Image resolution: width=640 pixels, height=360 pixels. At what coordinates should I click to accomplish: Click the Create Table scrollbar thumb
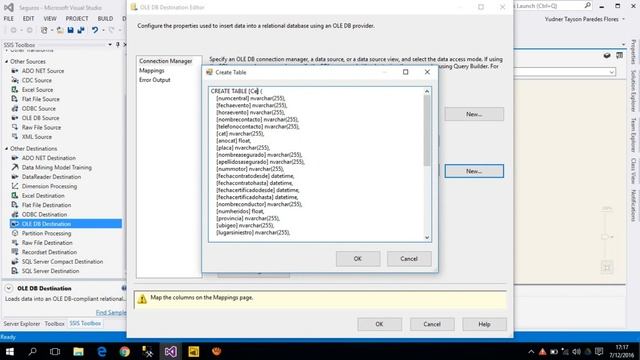pos(427,131)
